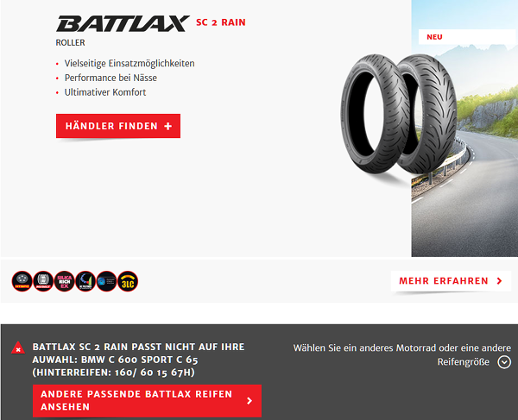
Task: Click the first Hybrid technology badge
Action: pyautogui.click(x=22, y=281)
